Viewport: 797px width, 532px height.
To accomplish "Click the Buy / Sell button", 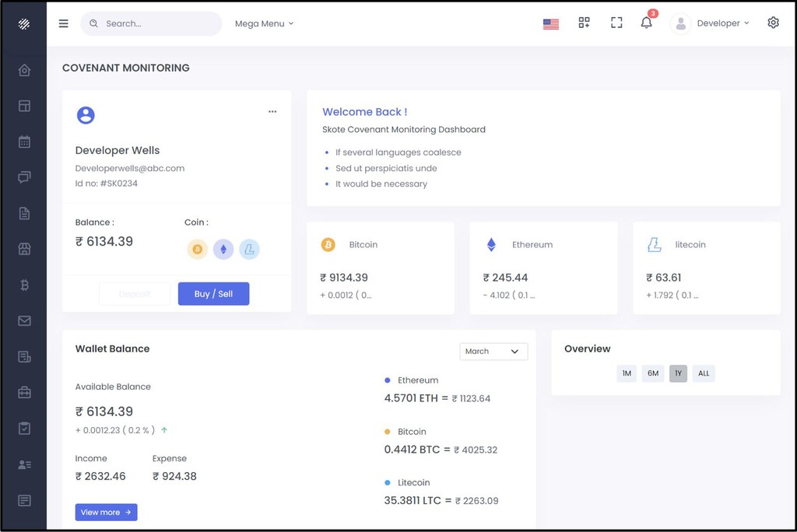I will 213,293.
